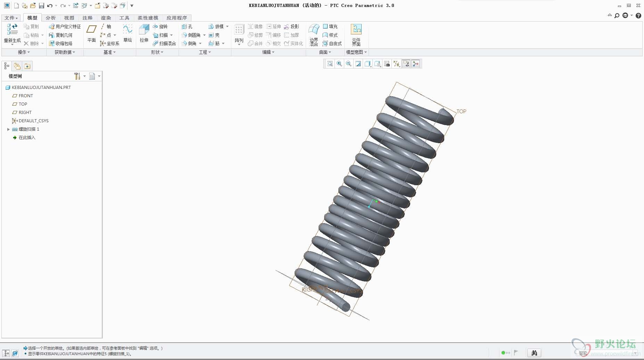
Task: Select the Fill (填充) surface tool
Action: tap(330, 26)
